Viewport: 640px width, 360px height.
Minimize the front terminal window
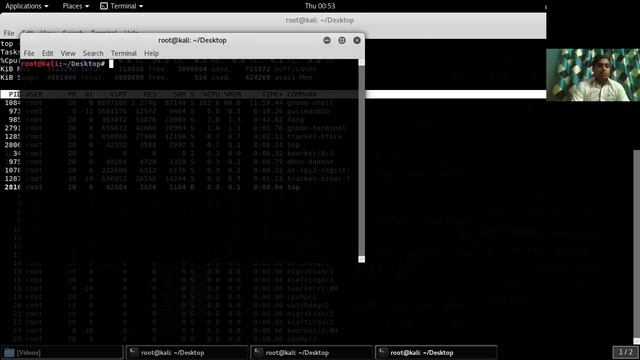pyautogui.click(x=327, y=40)
